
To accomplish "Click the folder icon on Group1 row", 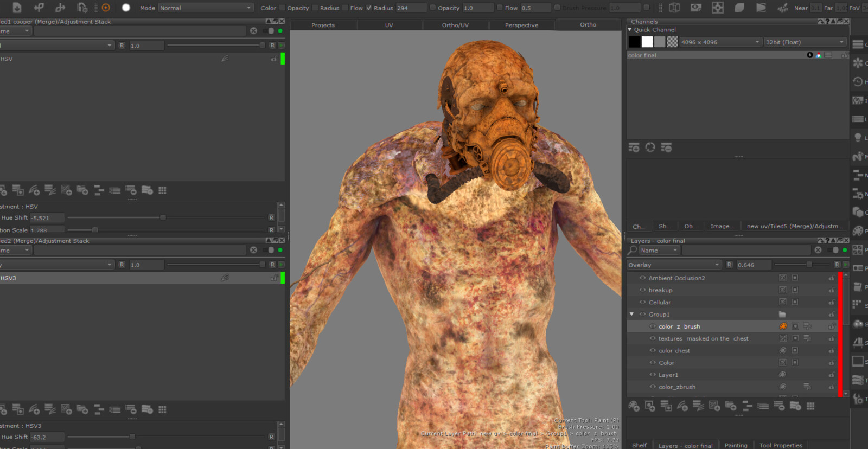I will pyautogui.click(x=782, y=315).
